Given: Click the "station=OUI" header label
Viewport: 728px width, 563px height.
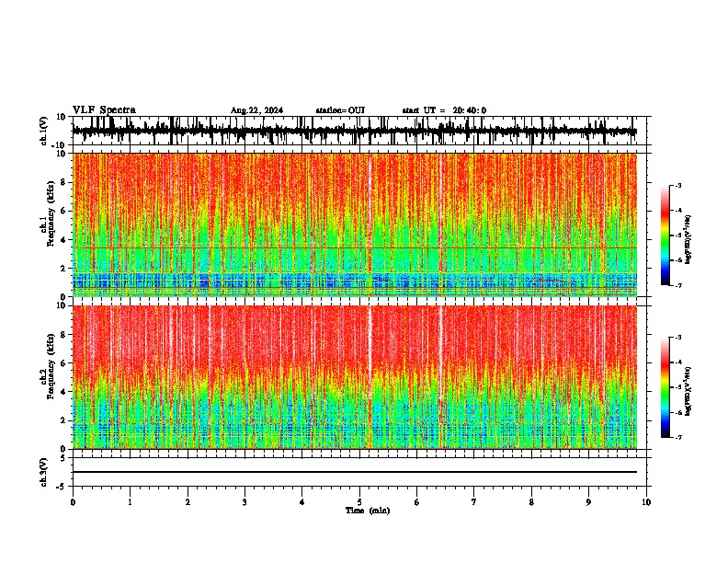Looking at the screenshot, I should click(340, 110).
